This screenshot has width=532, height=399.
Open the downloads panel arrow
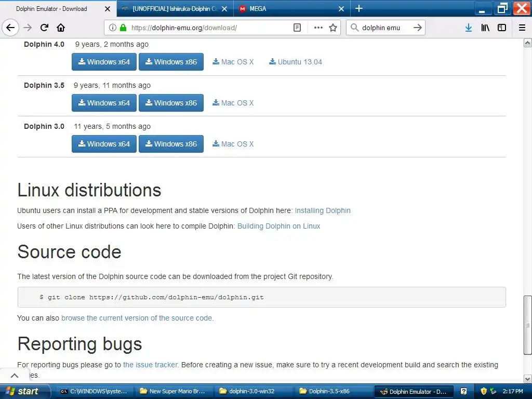469,28
